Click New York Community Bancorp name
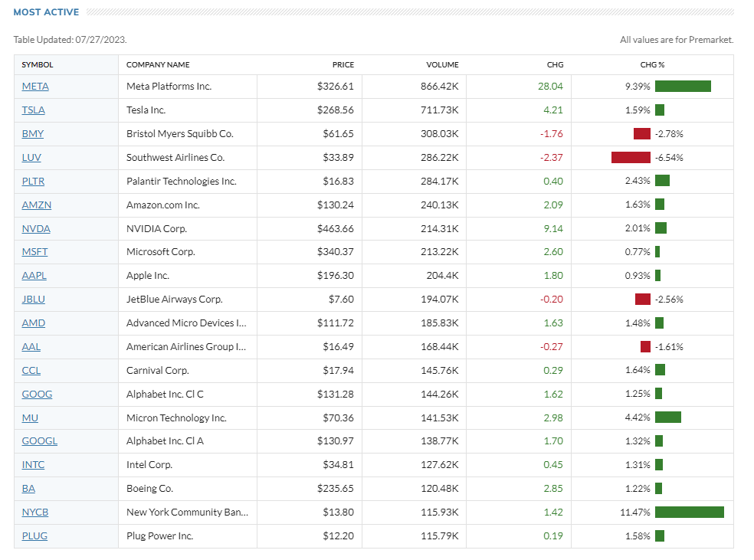 click(188, 513)
